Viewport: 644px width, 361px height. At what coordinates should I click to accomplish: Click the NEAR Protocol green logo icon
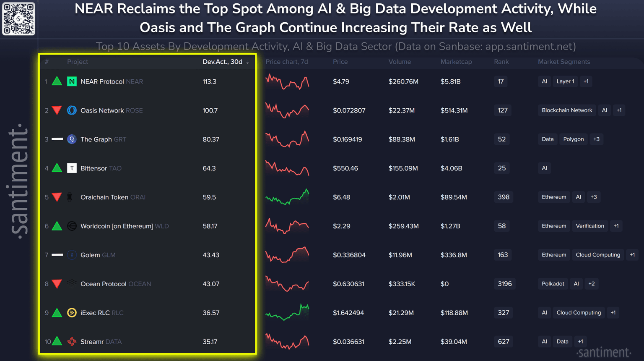72,81
